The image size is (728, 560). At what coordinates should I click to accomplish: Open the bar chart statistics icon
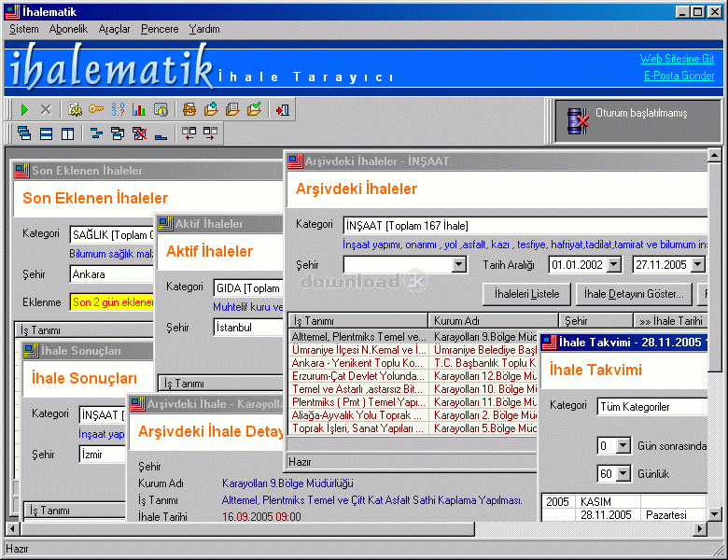tap(139, 109)
